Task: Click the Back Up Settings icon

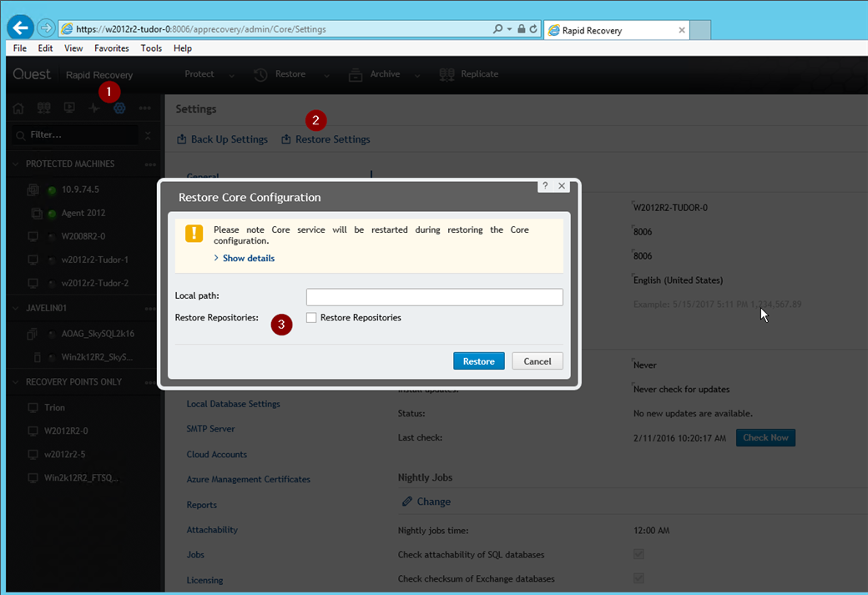Action: coord(182,139)
